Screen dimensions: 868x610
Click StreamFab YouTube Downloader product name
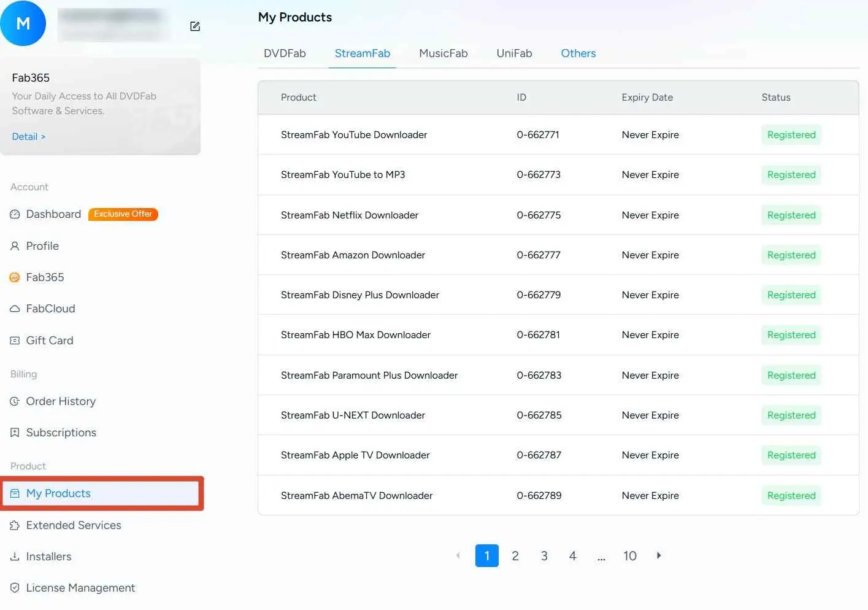tap(354, 134)
